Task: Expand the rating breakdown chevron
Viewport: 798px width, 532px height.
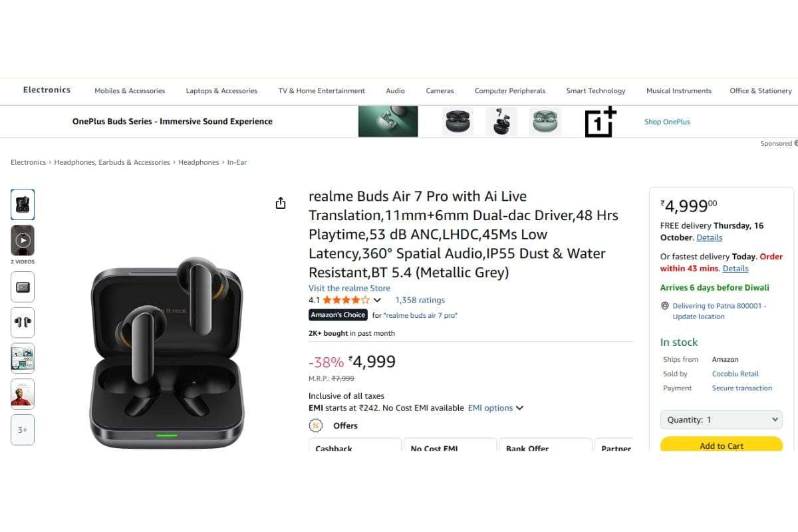Action: click(x=377, y=301)
